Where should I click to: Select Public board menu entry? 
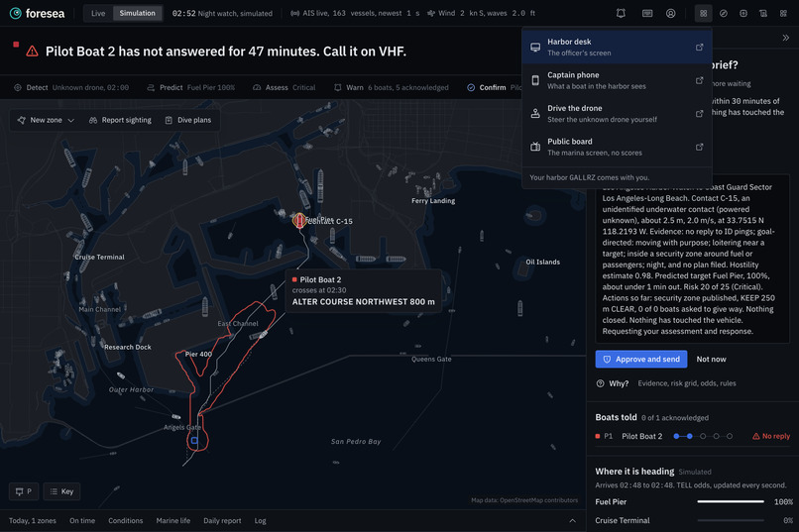click(x=617, y=147)
